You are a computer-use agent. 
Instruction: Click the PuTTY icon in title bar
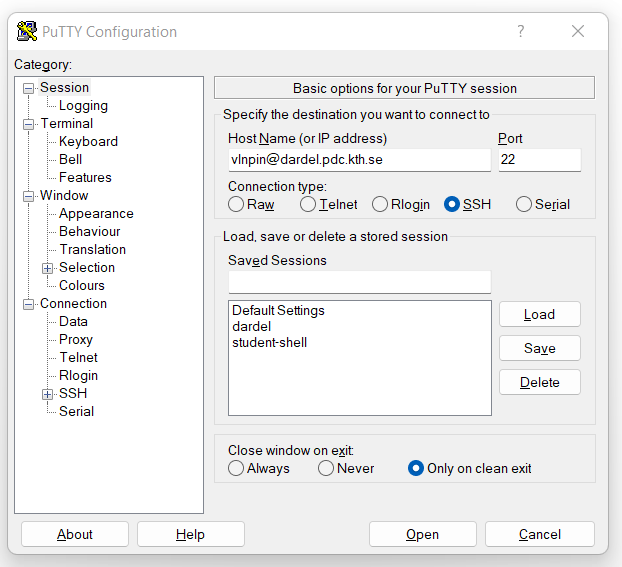click(27, 32)
